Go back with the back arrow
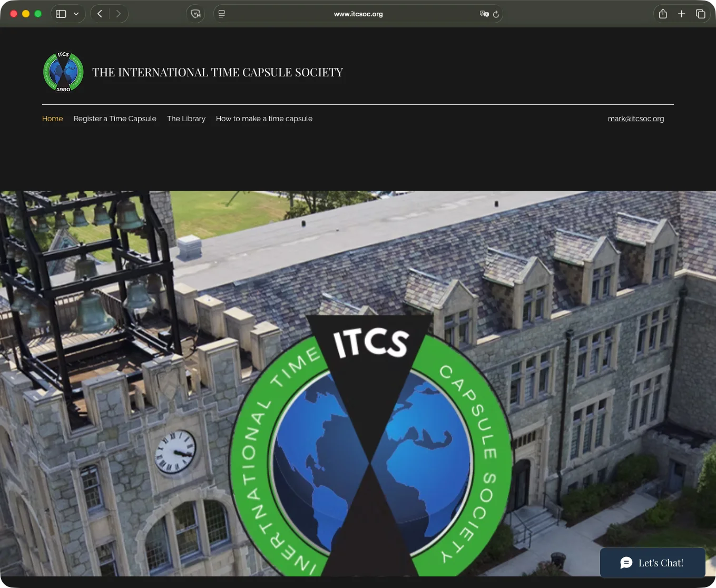This screenshot has height=588, width=716. (100, 14)
